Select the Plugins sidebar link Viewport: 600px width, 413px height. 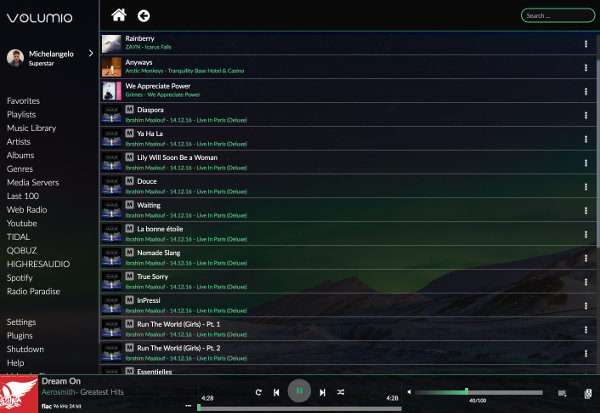[x=22, y=336]
